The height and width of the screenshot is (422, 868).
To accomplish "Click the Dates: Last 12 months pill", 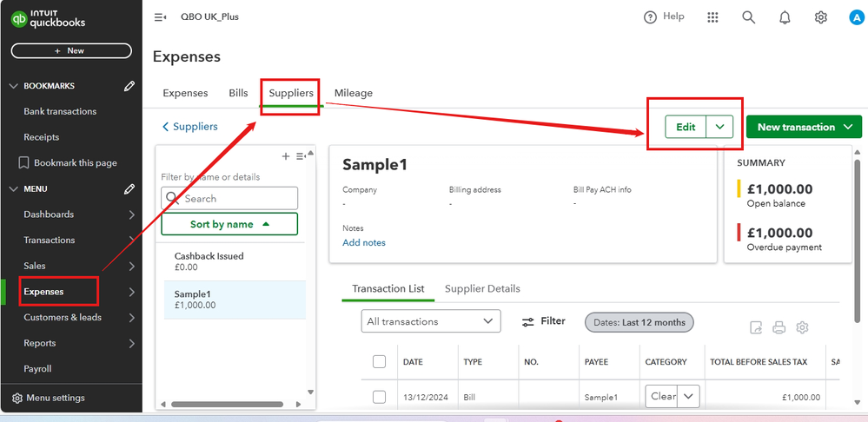I will (639, 322).
